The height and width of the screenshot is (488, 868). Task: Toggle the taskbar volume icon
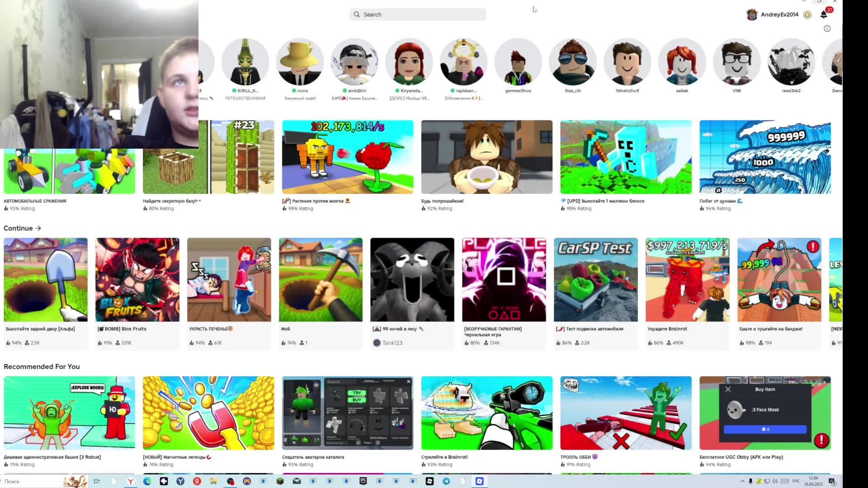[x=775, y=481]
